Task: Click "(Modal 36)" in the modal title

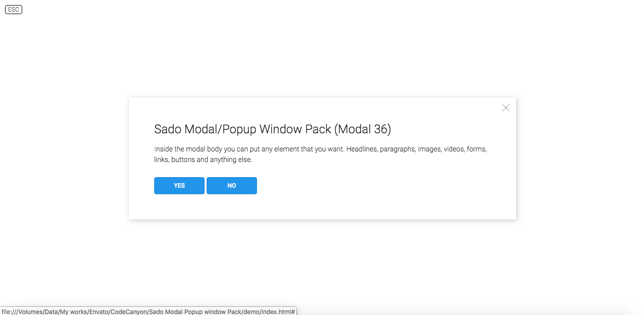Action: click(363, 129)
